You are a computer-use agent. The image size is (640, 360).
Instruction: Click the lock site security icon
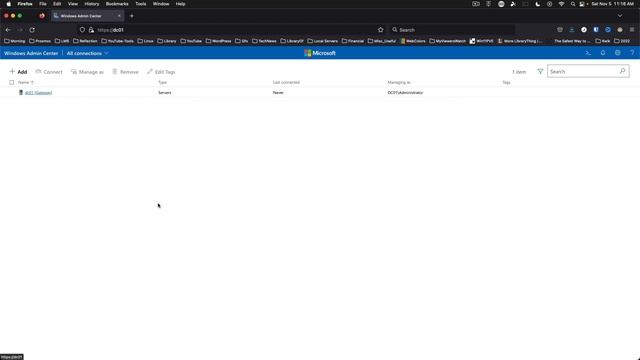(91, 30)
